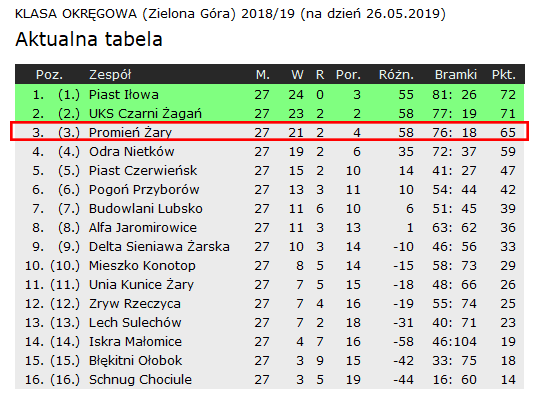The width and height of the screenshot is (539, 396).
Task: Select the Pogoń Przyborów team name
Action: coord(144,190)
